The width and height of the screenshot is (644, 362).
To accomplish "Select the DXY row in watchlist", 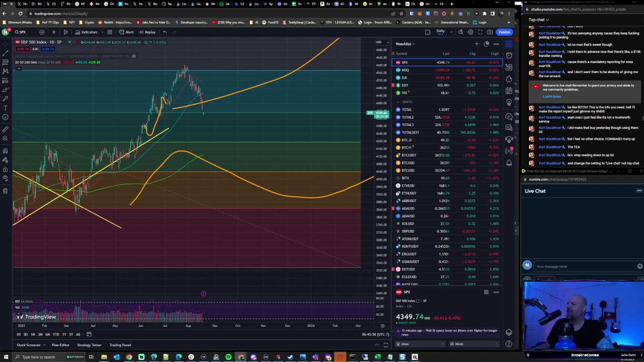I will tap(447, 85).
